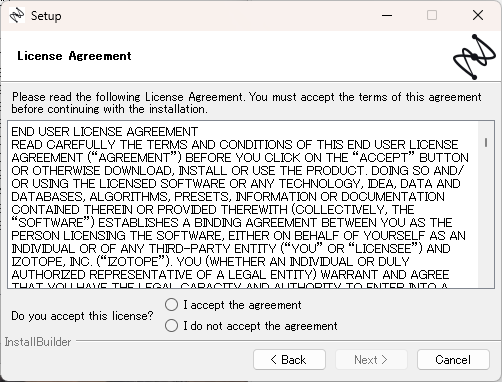Click the maximize window button
The width and height of the screenshot is (502, 382).
[432, 15]
